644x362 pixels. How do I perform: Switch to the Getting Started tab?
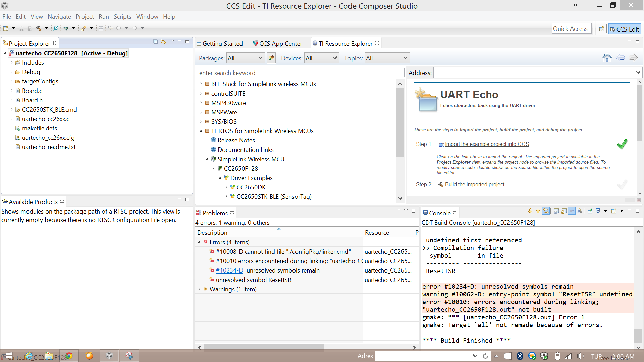220,44
